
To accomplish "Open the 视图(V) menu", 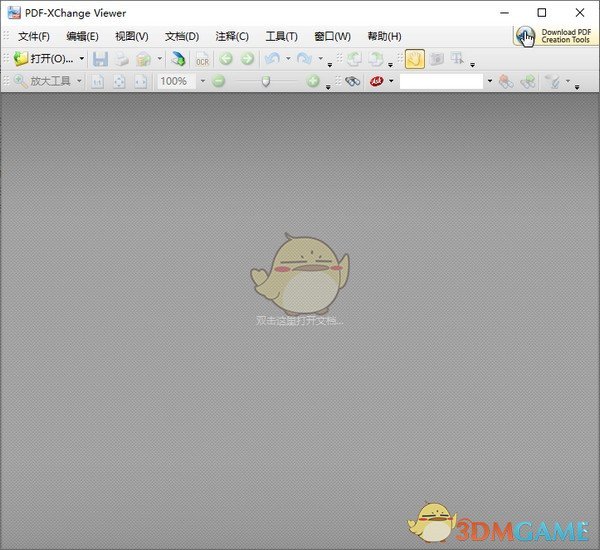I will (x=132, y=36).
